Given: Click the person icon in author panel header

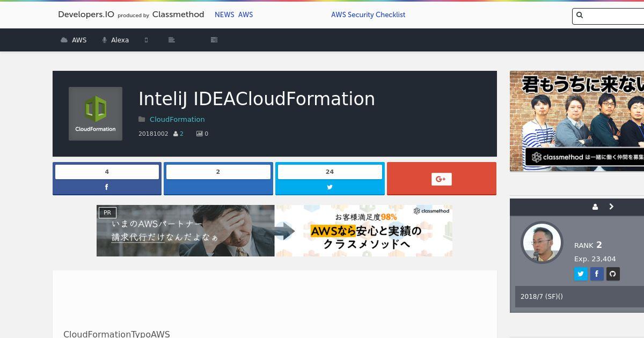Looking at the screenshot, I should pos(595,207).
